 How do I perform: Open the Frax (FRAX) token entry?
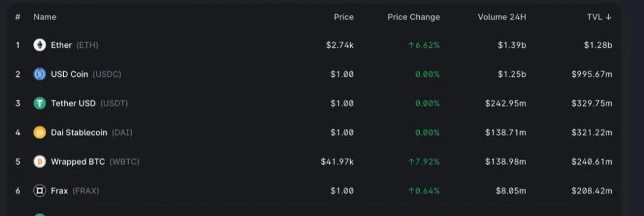tap(315, 191)
